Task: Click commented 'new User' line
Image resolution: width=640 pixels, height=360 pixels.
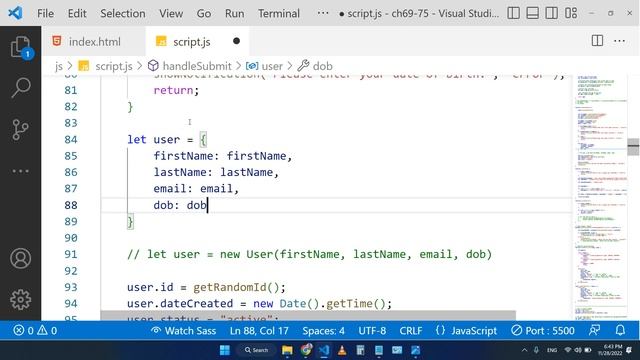Action: 309,254
